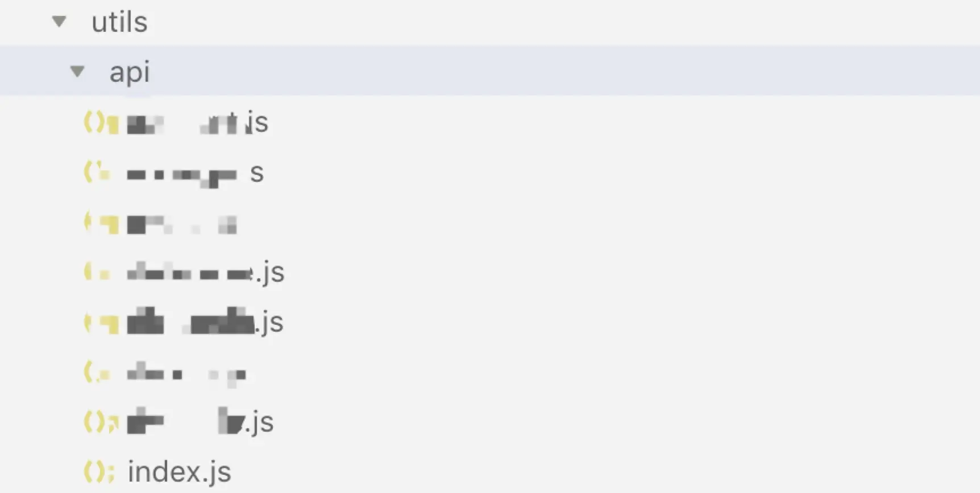Click the icon of the third file under api
The image size is (980, 493).
(101, 223)
